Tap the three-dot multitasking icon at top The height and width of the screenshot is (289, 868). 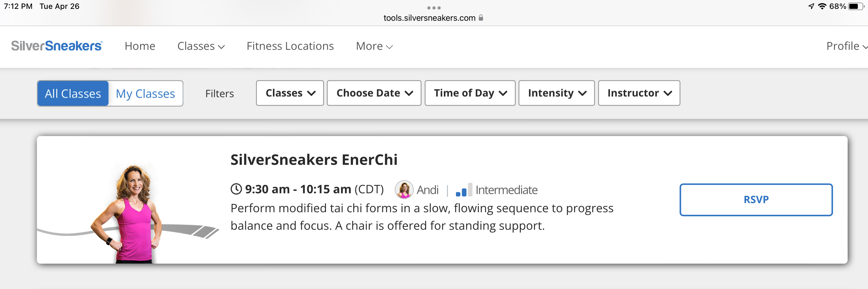(x=434, y=8)
